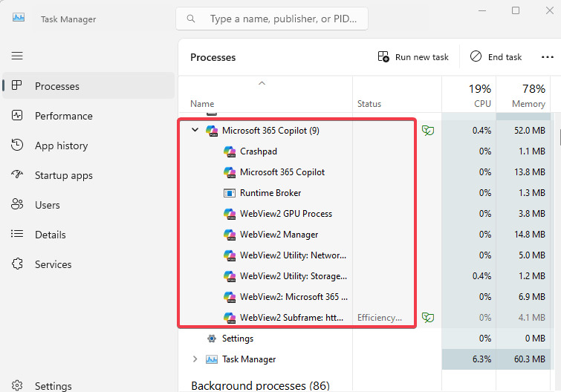Collapse the Microsoft 365 Copilot group

point(195,130)
